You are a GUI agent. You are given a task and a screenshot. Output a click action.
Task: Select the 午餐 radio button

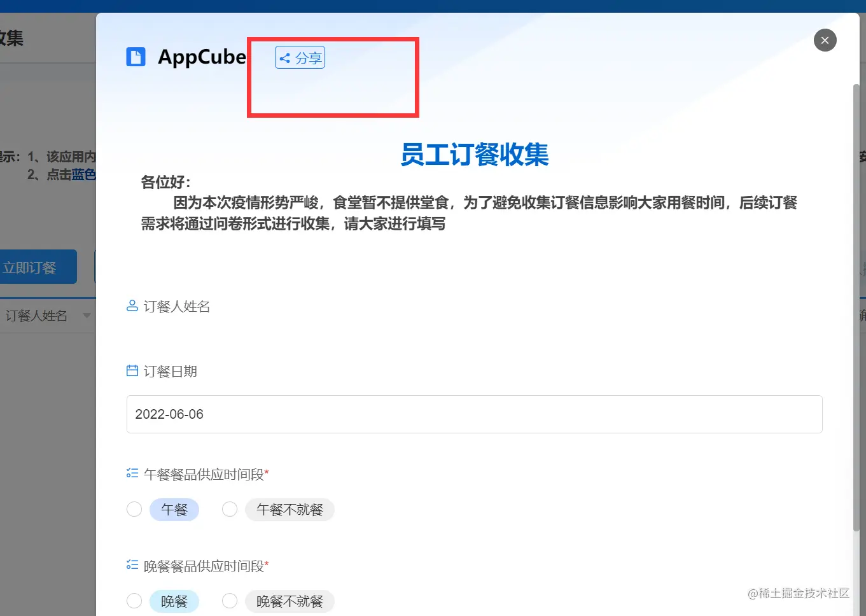(x=134, y=510)
